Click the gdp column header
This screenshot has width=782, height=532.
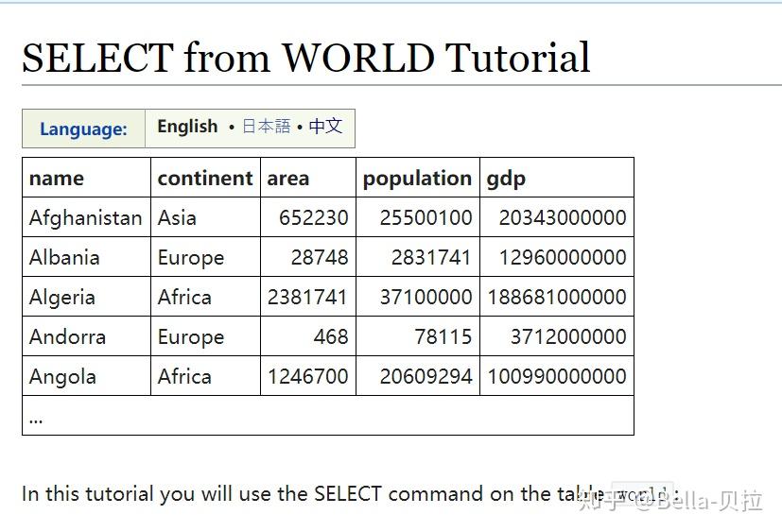point(557,178)
